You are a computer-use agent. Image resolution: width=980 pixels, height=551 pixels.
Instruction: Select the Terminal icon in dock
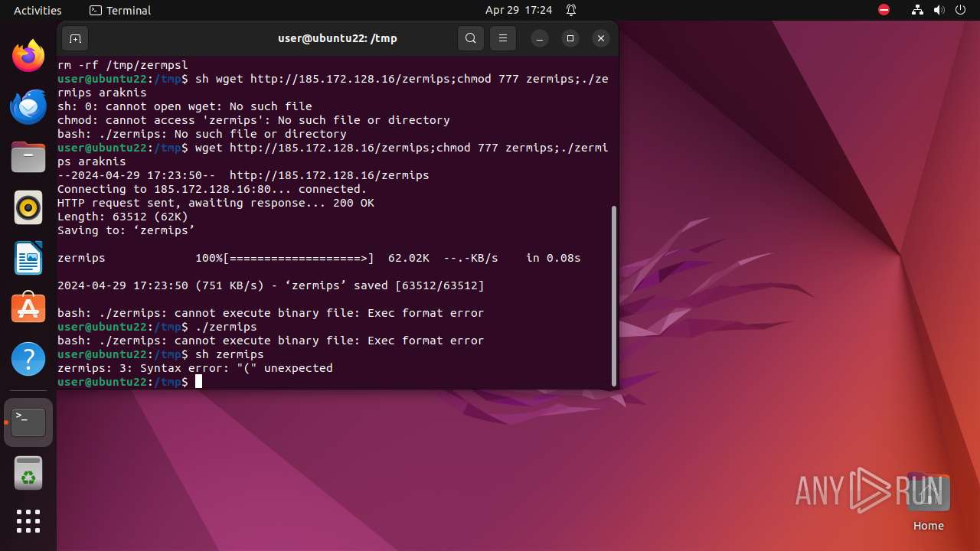(28, 422)
